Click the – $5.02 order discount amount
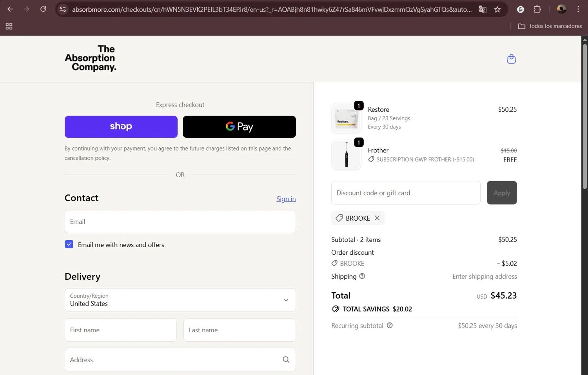 coord(506,263)
